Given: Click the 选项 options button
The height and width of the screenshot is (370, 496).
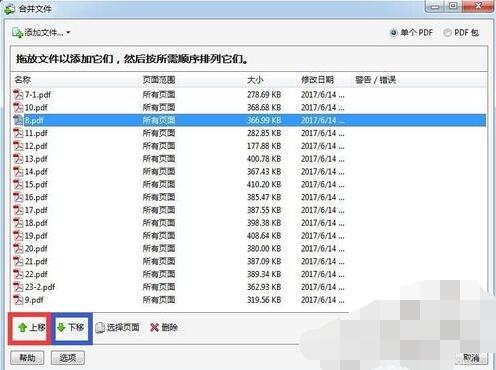Looking at the screenshot, I should pyautogui.click(x=68, y=358).
